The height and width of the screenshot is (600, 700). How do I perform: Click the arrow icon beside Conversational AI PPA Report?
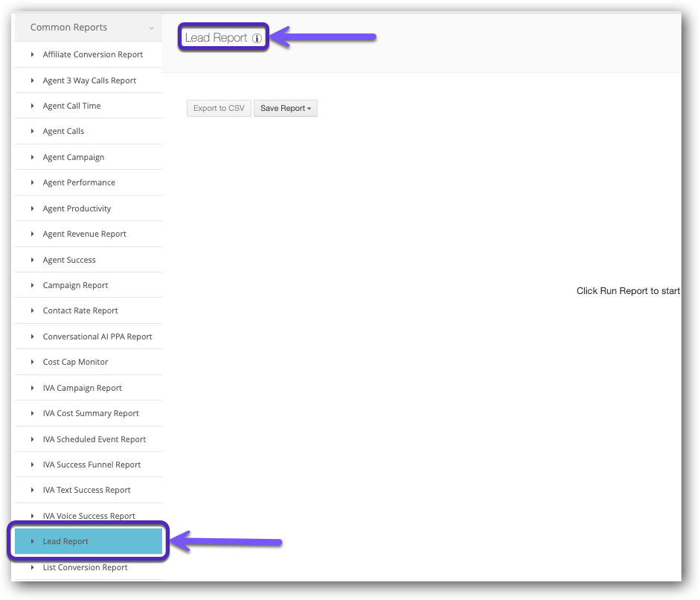click(x=33, y=336)
